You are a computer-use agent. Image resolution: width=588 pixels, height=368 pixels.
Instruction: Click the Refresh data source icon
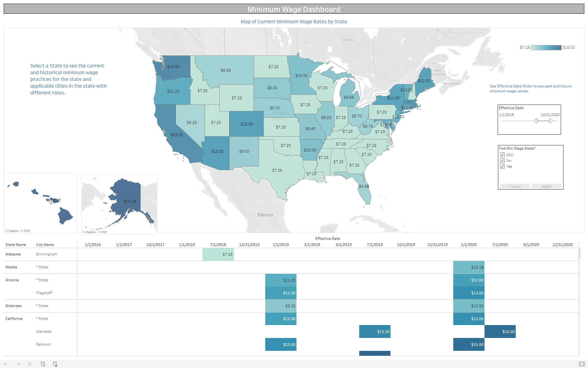(x=43, y=364)
